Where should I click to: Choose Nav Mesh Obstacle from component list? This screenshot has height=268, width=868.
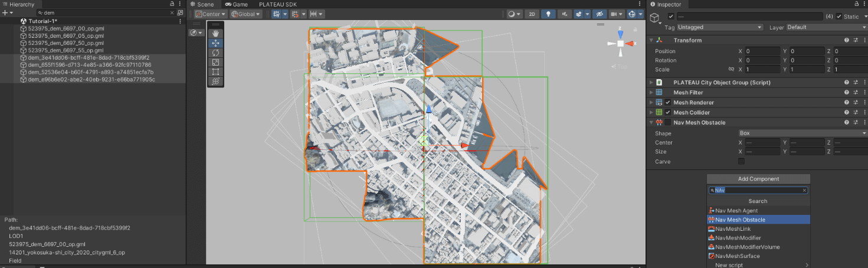click(758, 220)
